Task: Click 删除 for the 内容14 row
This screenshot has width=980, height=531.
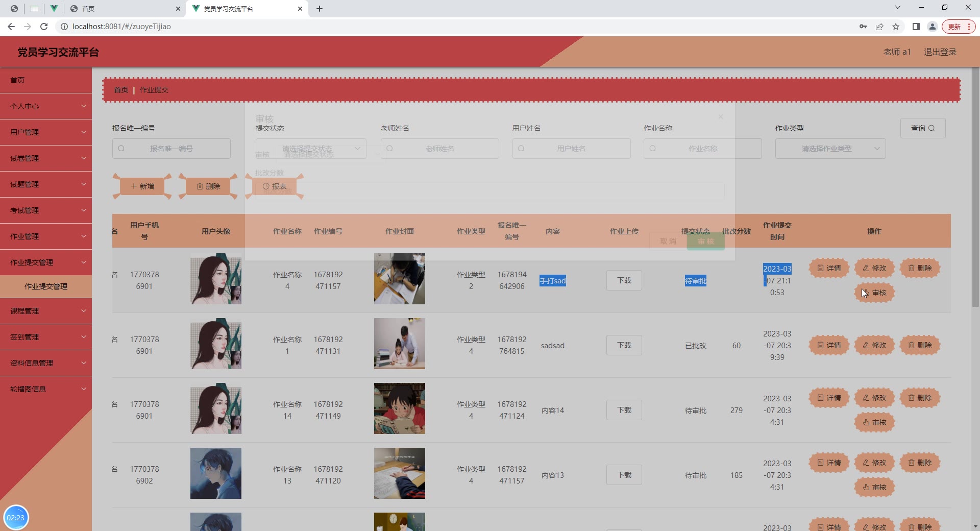Action: point(920,398)
